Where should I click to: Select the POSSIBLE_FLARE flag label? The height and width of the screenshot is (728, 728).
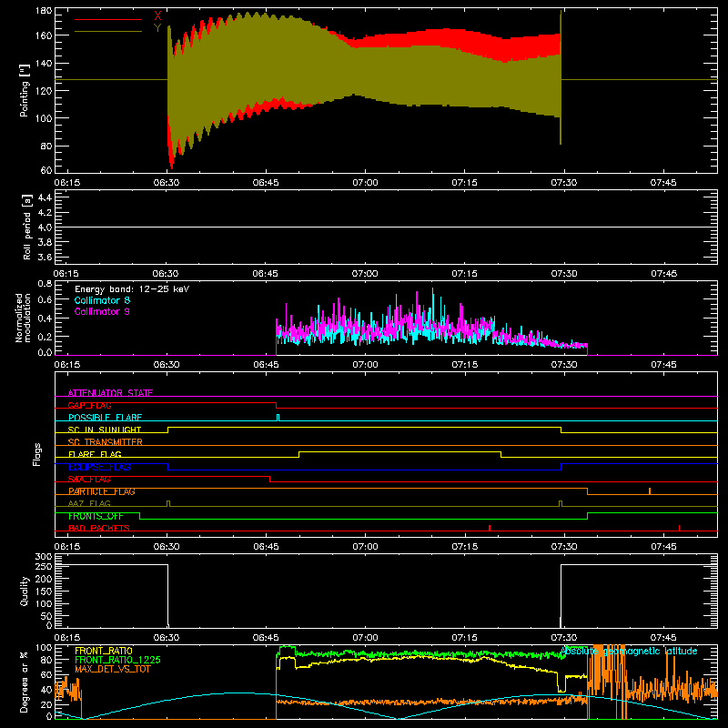105,418
